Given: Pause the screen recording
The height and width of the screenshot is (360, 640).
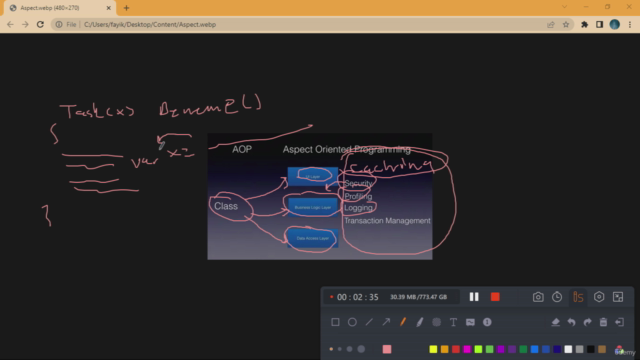Looking at the screenshot, I should click(x=474, y=297).
